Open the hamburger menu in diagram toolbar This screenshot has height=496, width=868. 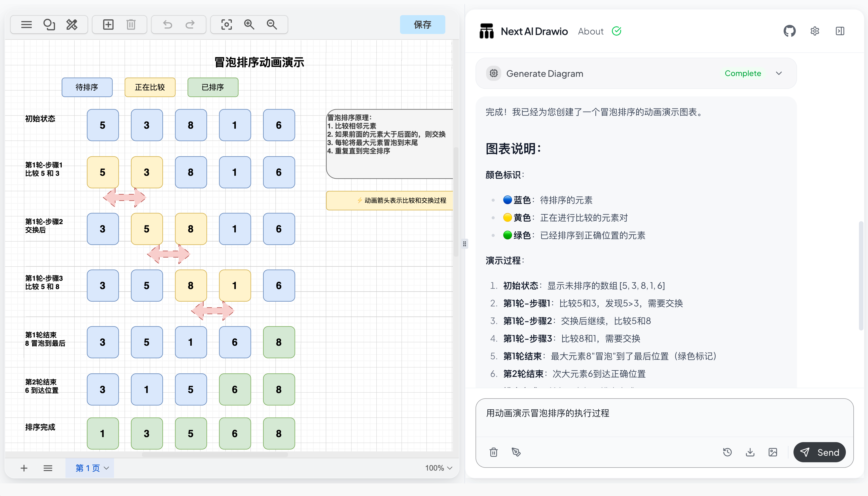(x=26, y=24)
